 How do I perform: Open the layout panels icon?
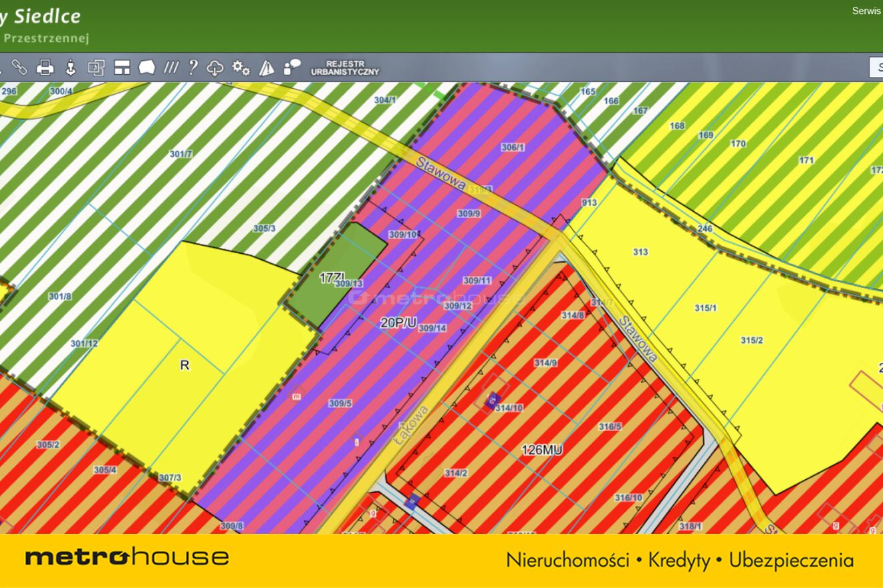(122, 67)
